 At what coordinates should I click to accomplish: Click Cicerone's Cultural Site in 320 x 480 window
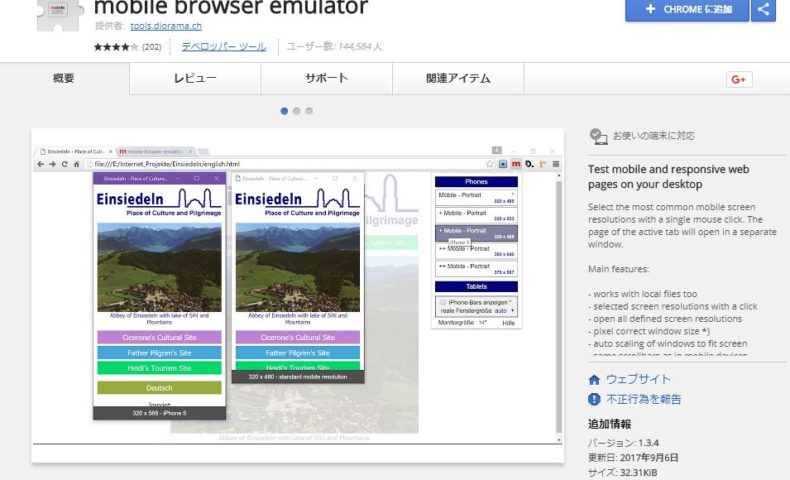coord(298,337)
